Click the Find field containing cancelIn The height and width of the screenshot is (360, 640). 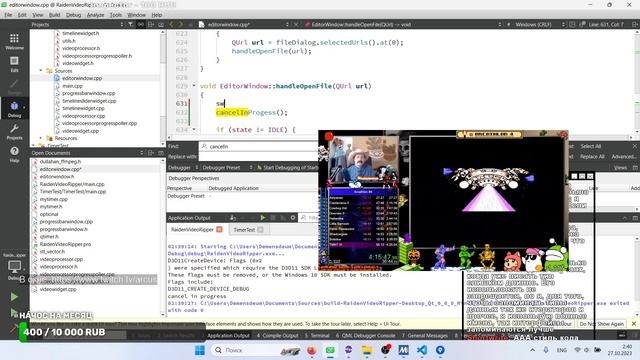[259, 146]
